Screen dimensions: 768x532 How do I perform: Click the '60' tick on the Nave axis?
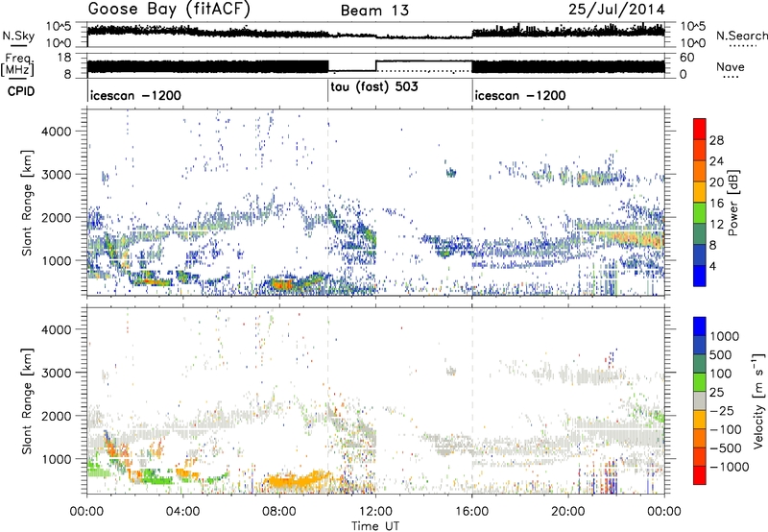point(687,58)
